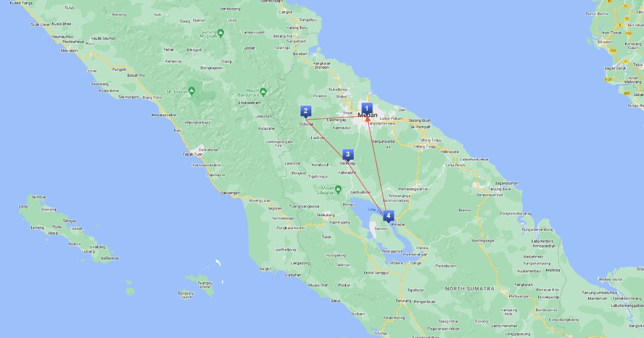Screen dimensions: 644x338
Task: Open marker 3 at Berastagi
Action: (x=348, y=155)
